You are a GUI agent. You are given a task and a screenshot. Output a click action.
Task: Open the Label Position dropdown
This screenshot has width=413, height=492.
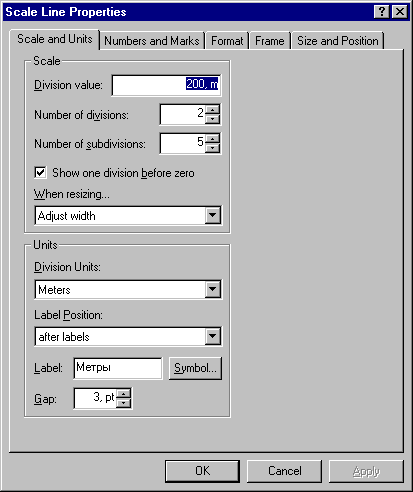click(212, 336)
